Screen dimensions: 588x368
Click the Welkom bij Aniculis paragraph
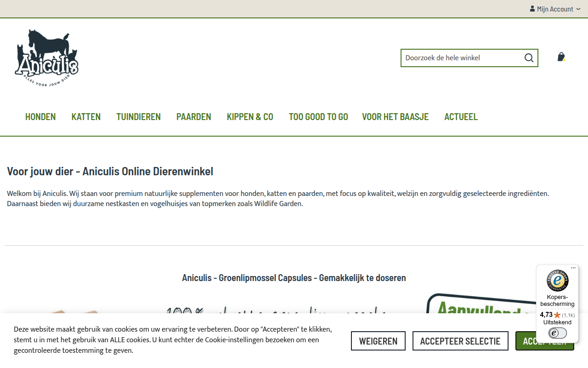[x=278, y=199]
